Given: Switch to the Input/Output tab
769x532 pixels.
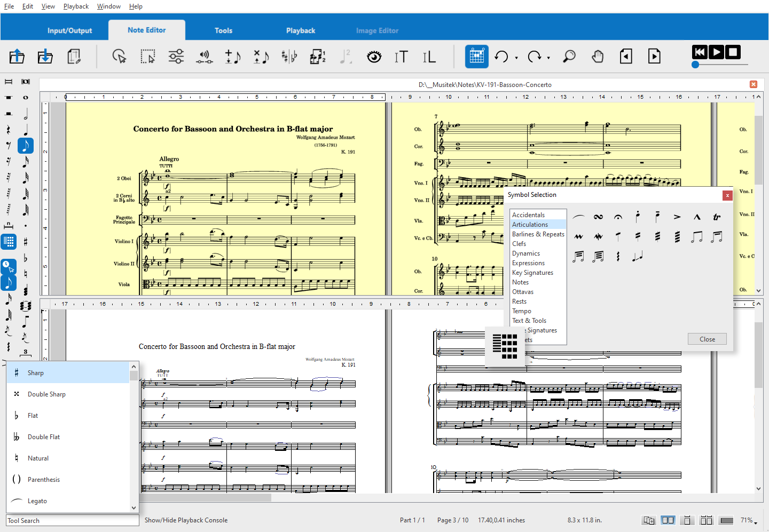Looking at the screenshot, I should 69,30.
